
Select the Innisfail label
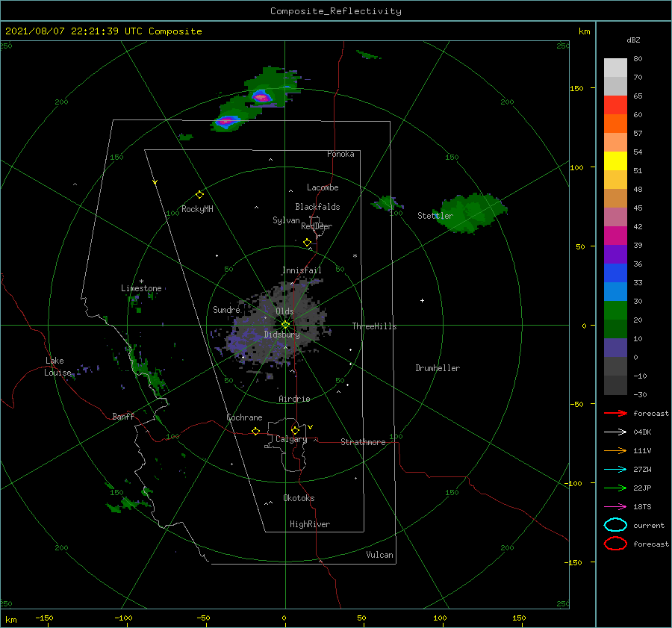(302, 270)
